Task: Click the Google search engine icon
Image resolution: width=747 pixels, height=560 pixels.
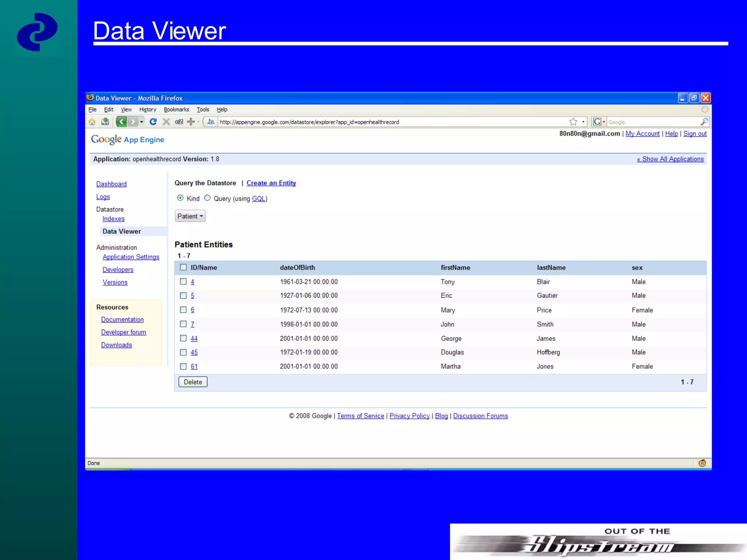Action: coord(597,122)
